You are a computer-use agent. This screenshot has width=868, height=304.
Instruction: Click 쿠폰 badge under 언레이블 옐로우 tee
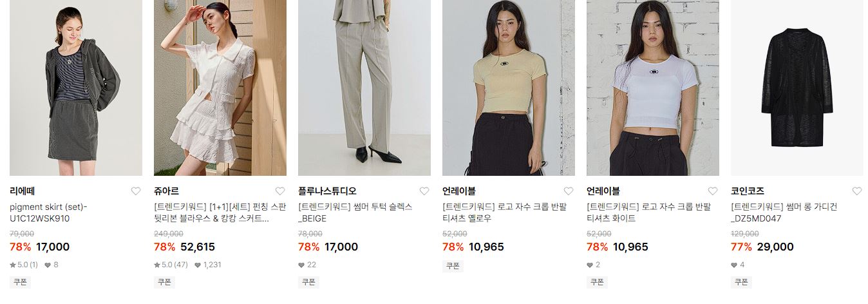pyautogui.click(x=453, y=266)
